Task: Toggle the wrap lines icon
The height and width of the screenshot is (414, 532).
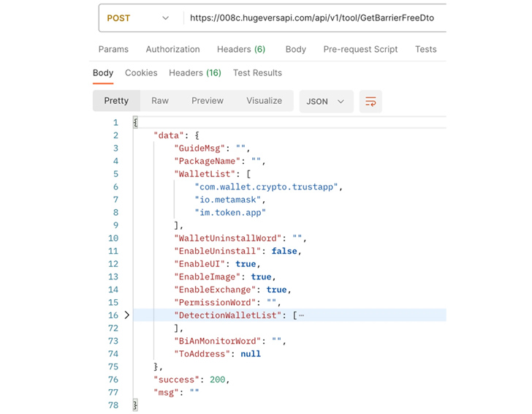Action: (370, 102)
